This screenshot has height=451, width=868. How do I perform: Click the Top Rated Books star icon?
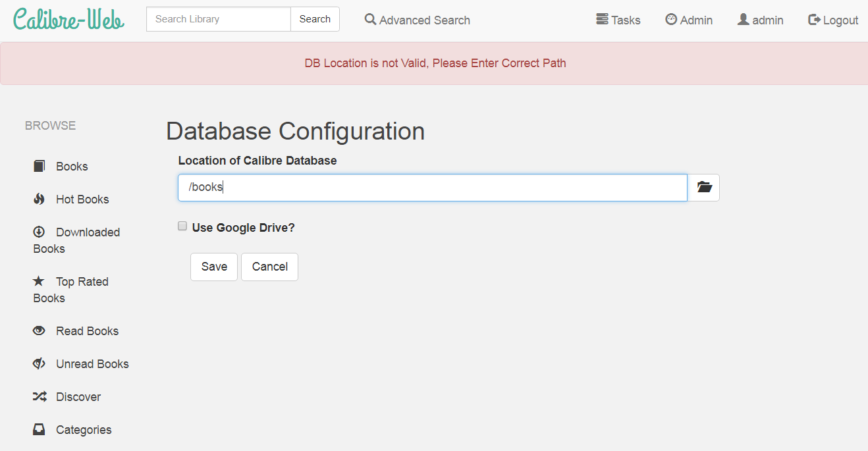[x=40, y=281]
